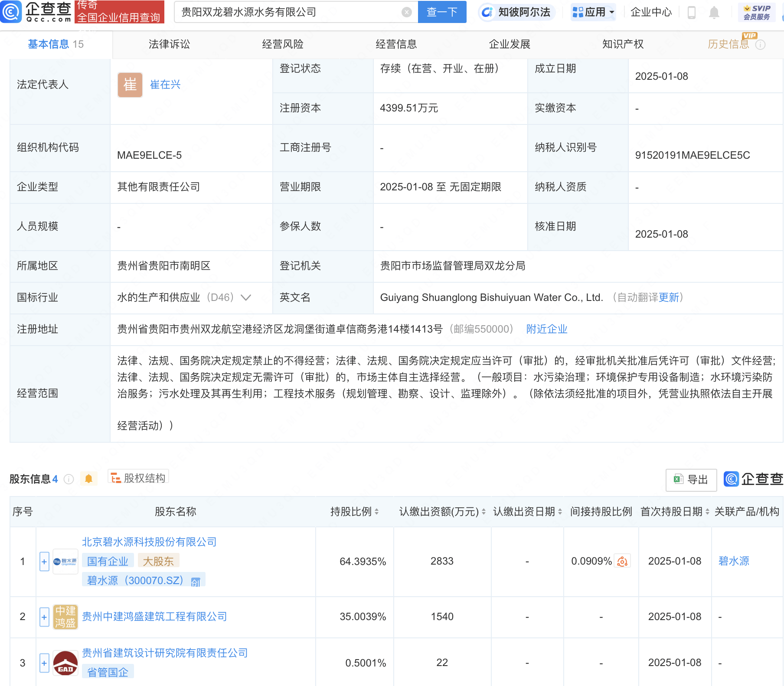Expand the 国标行业 industry chevron

pyautogui.click(x=246, y=297)
